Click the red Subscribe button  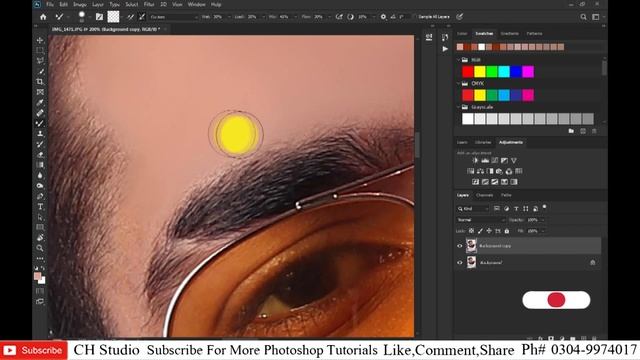(x=33, y=350)
